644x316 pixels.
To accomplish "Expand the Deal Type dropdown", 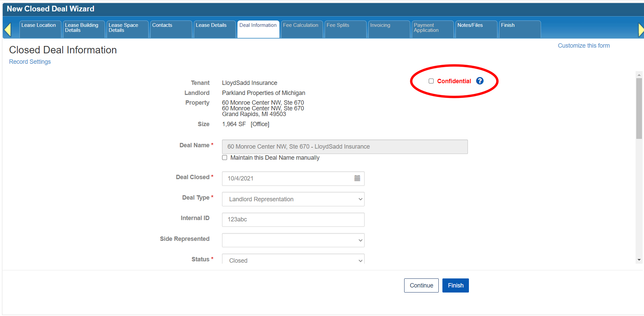I will point(293,199).
